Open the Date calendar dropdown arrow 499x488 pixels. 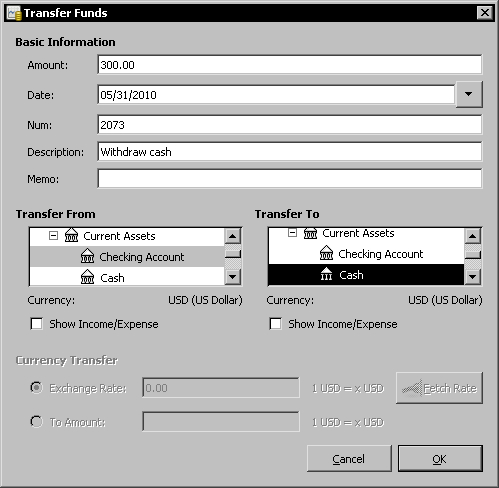coord(469,94)
